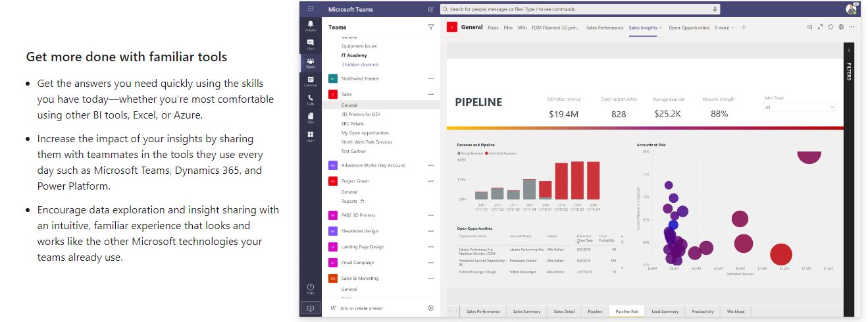Open the Sales Stage dropdown
The image size is (868, 322).
(x=800, y=107)
